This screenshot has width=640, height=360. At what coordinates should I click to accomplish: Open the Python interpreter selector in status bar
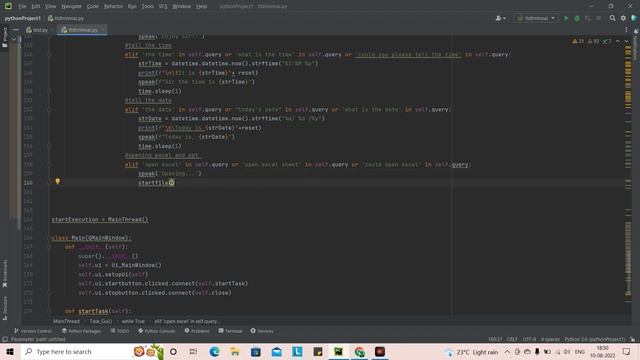coord(595,339)
